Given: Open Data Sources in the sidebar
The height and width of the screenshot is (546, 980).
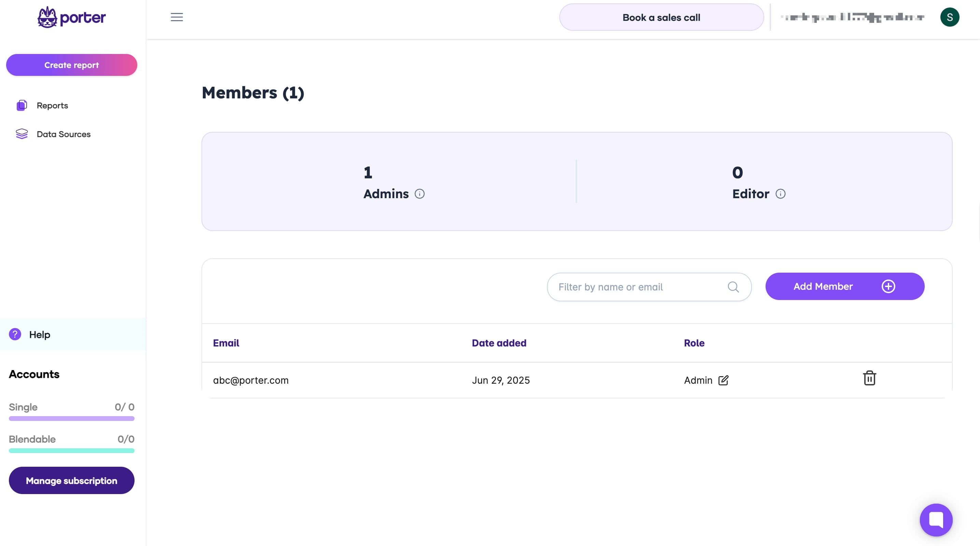Looking at the screenshot, I should coord(63,134).
